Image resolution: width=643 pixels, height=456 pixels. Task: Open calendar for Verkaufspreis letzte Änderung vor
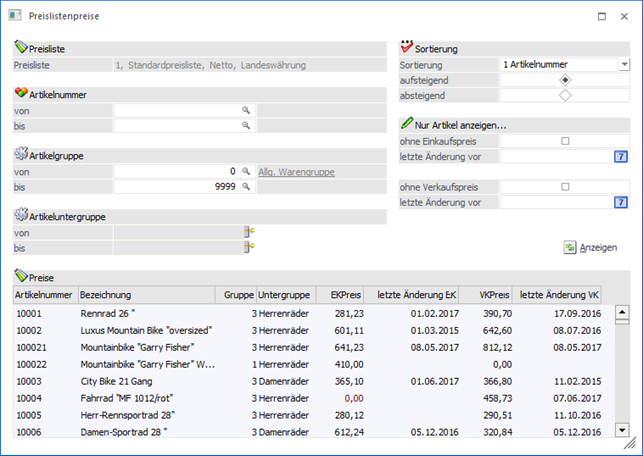(620, 202)
